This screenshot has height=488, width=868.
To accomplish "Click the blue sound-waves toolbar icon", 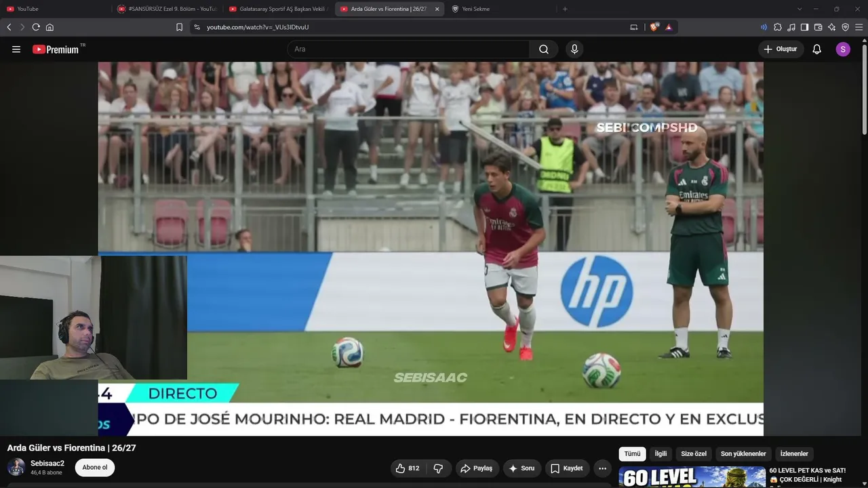I will click(764, 27).
